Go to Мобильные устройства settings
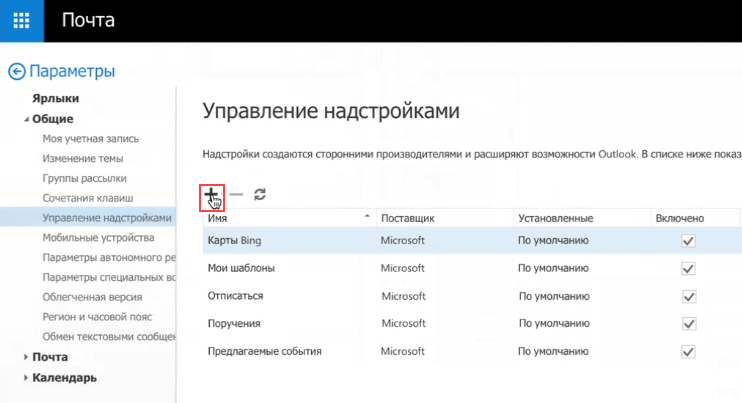 pos(98,238)
